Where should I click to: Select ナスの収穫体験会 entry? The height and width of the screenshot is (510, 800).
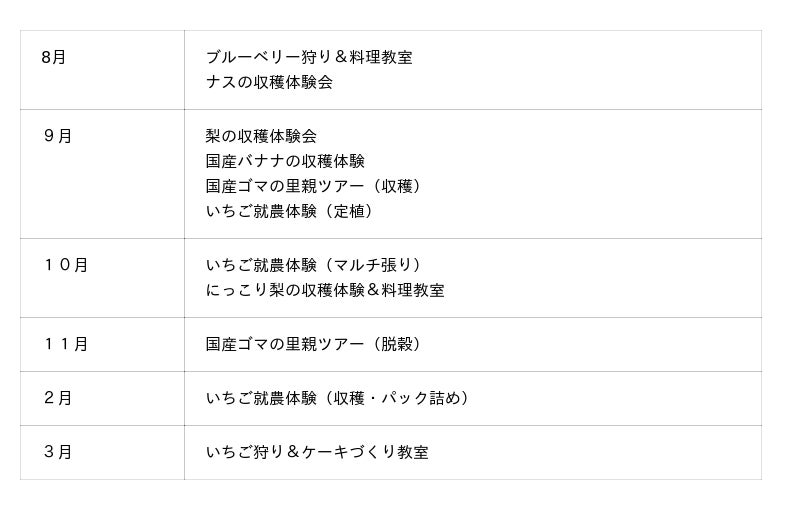coord(269,83)
